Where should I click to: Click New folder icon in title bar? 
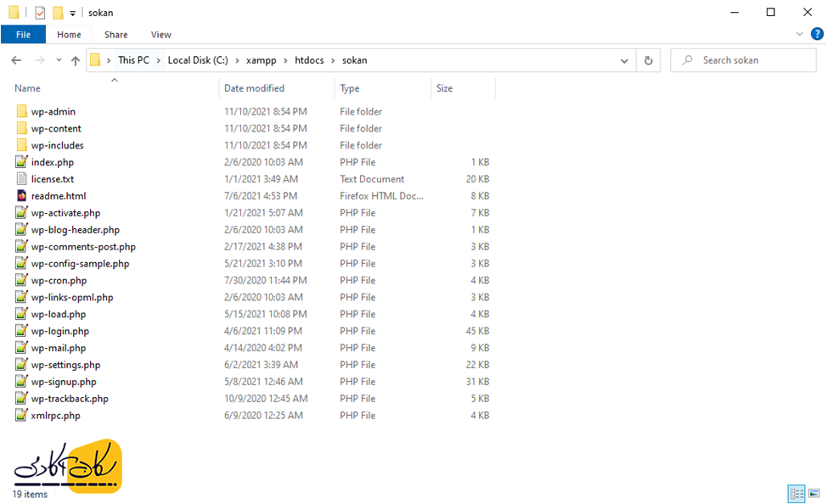(x=58, y=13)
